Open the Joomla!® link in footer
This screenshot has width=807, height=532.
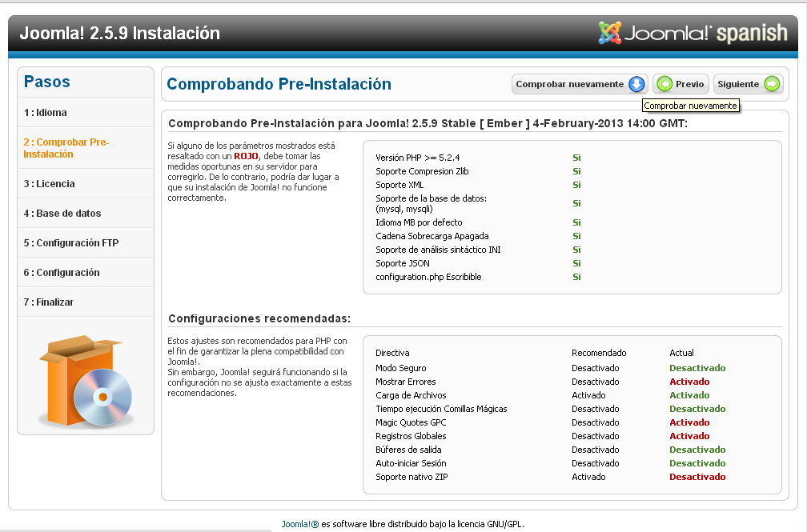pos(300,524)
